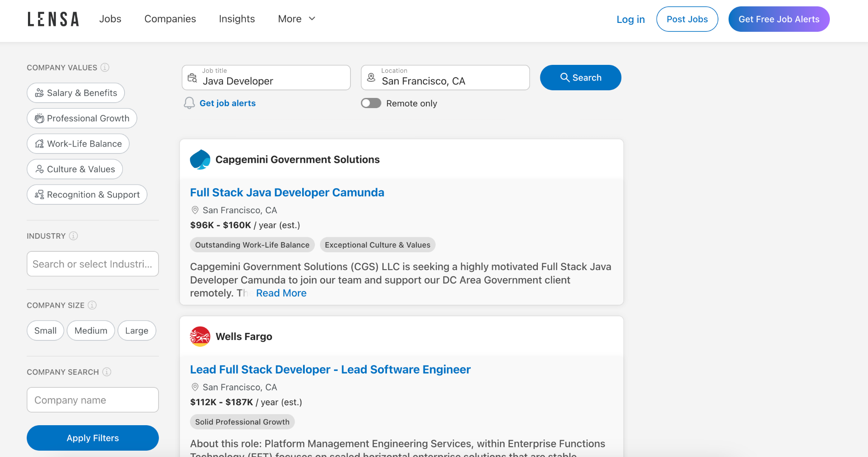The image size is (868, 457).
Task: Click Log in link
Action: (631, 19)
